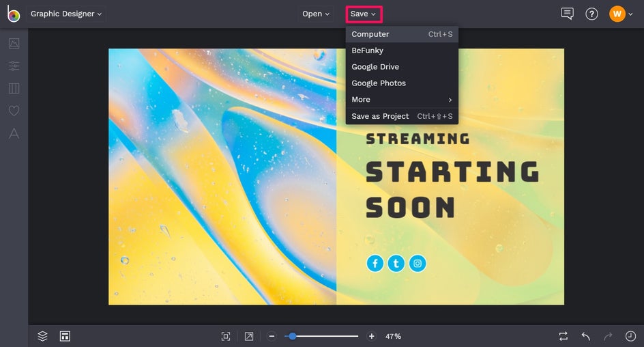The height and width of the screenshot is (347, 644).
Task: Click the fit to screen icon
Action: point(226,336)
